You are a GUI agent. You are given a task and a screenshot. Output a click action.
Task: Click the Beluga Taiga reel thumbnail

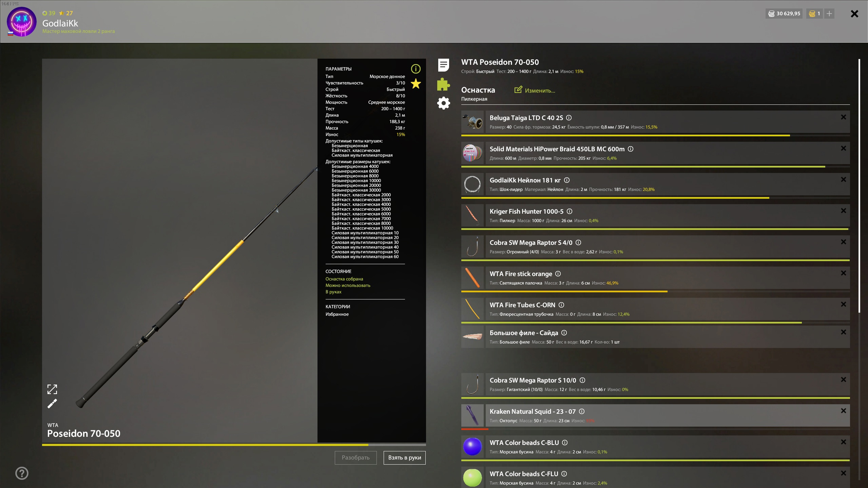(x=472, y=122)
